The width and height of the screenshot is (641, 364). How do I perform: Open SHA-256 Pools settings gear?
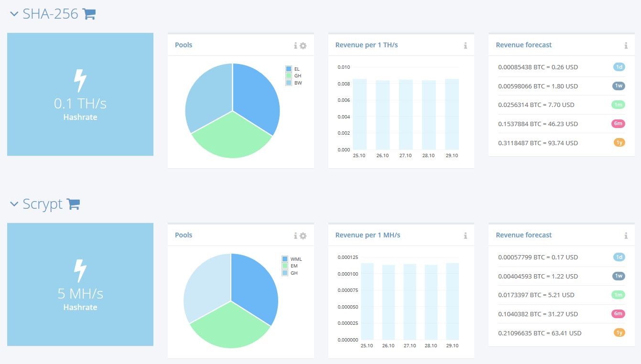(303, 45)
